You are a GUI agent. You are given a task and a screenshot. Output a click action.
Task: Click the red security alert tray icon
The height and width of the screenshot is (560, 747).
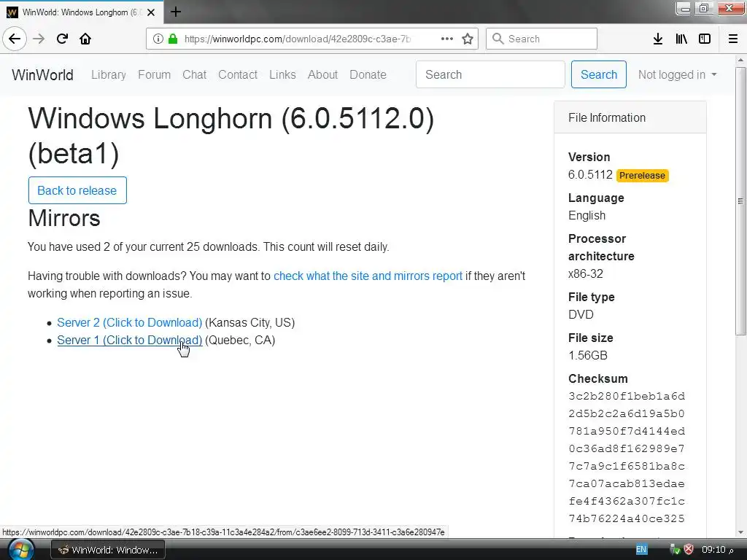tap(689, 550)
